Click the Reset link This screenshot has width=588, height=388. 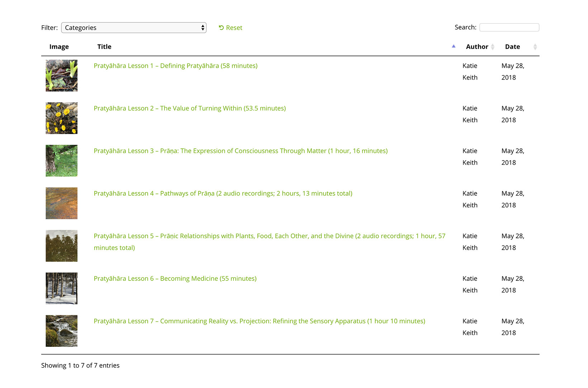pyautogui.click(x=234, y=28)
